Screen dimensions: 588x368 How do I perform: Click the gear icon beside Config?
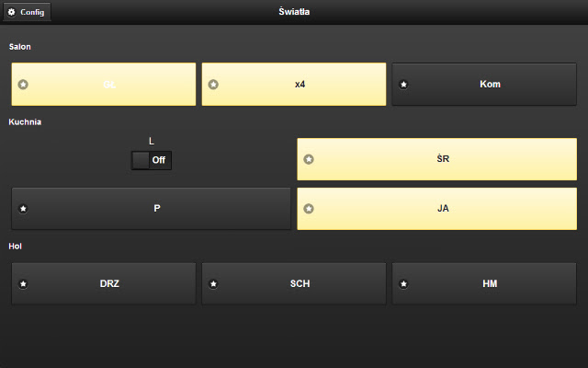pyautogui.click(x=12, y=12)
